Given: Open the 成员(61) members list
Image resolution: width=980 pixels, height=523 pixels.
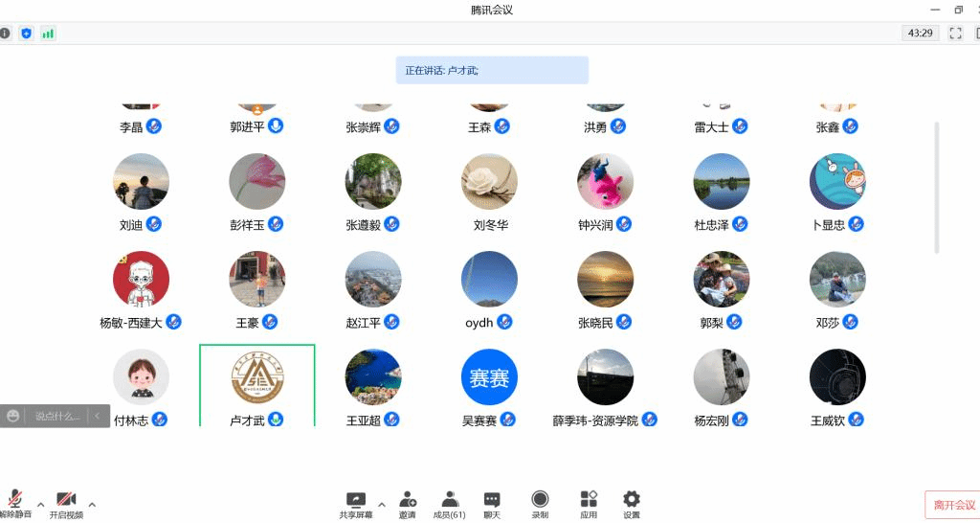Looking at the screenshot, I should (449, 504).
